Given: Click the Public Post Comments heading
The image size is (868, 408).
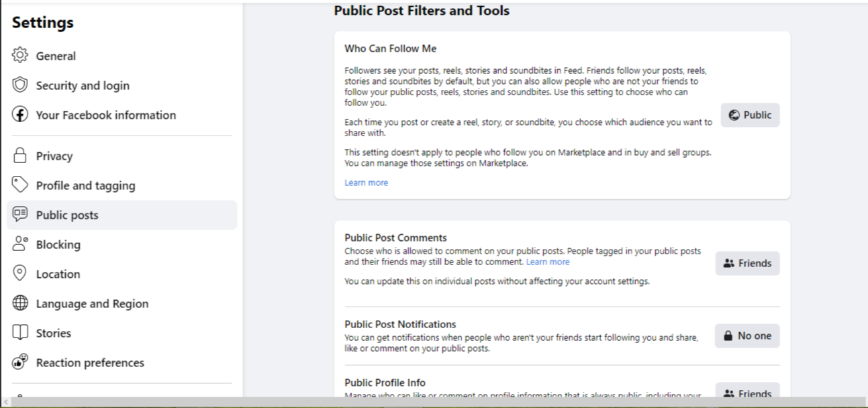Looking at the screenshot, I should click(395, 238).
